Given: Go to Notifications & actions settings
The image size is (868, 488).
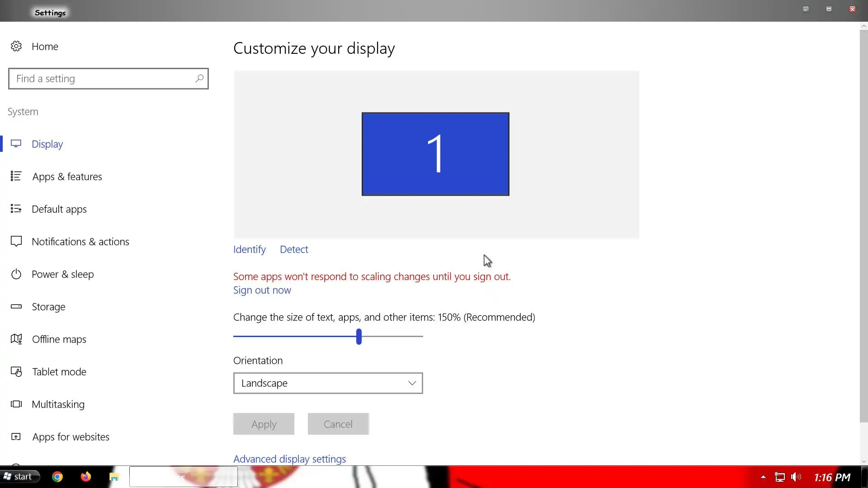Looking at the screenshot, I should click(x=80, y=242).
